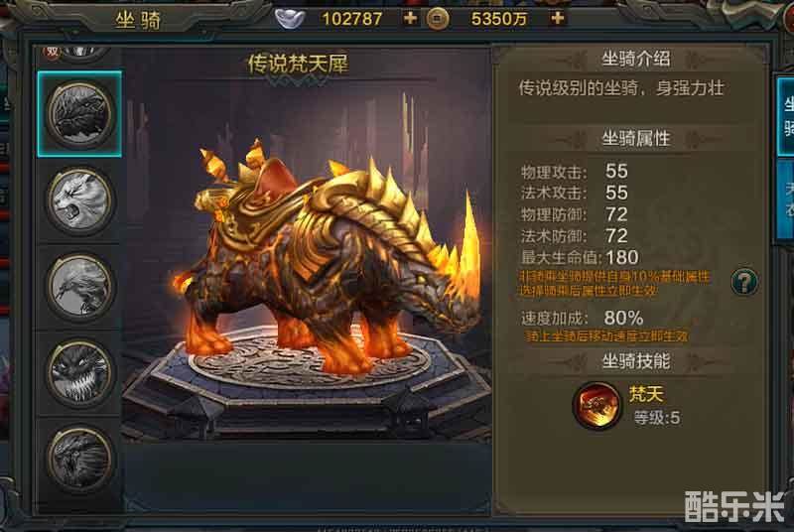This screenshot has height=532, width=794.
Task: Select the first selected mount portrait
Action: point(79,114)
